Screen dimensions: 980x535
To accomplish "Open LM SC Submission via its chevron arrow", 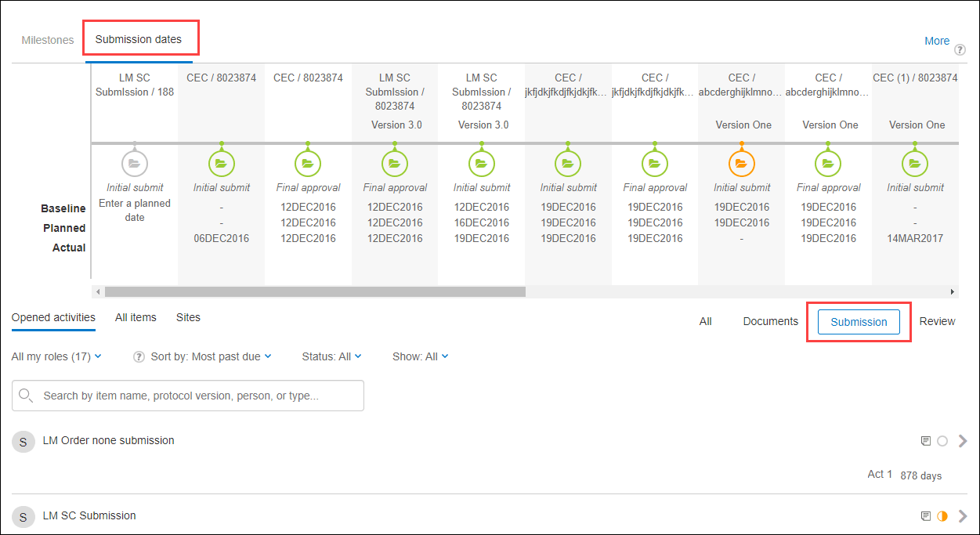I will 964,515.
